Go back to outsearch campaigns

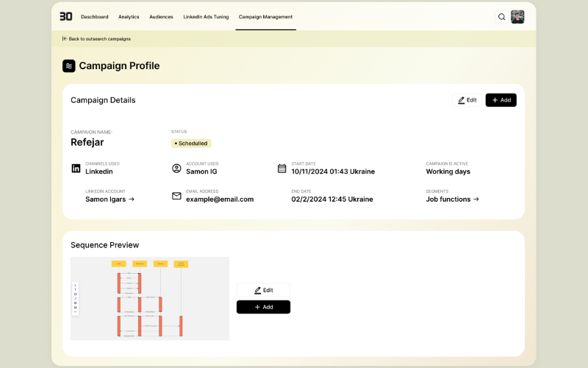[x=96, y=39]
